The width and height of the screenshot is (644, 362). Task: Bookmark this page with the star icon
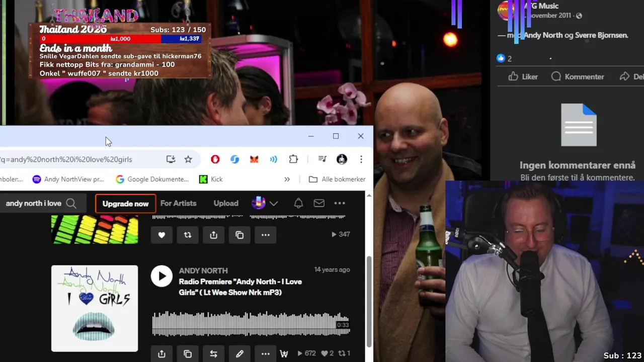188,159
